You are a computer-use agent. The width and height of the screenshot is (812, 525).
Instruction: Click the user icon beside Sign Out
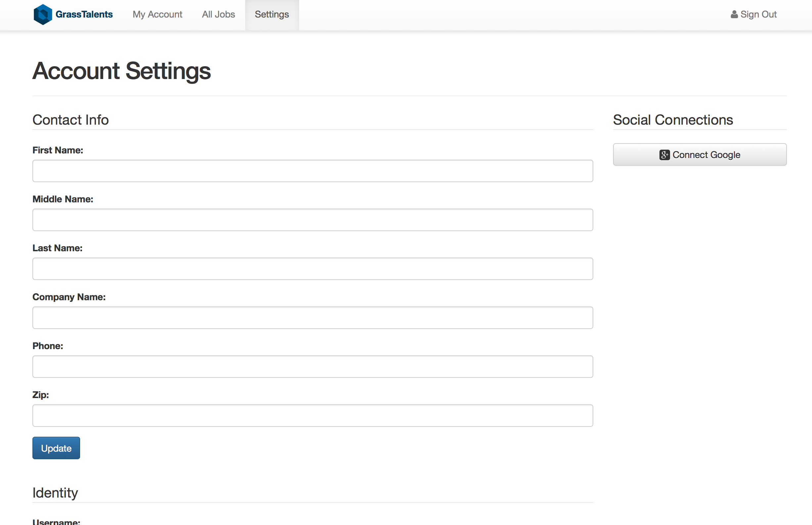click(x=734, y=14)
